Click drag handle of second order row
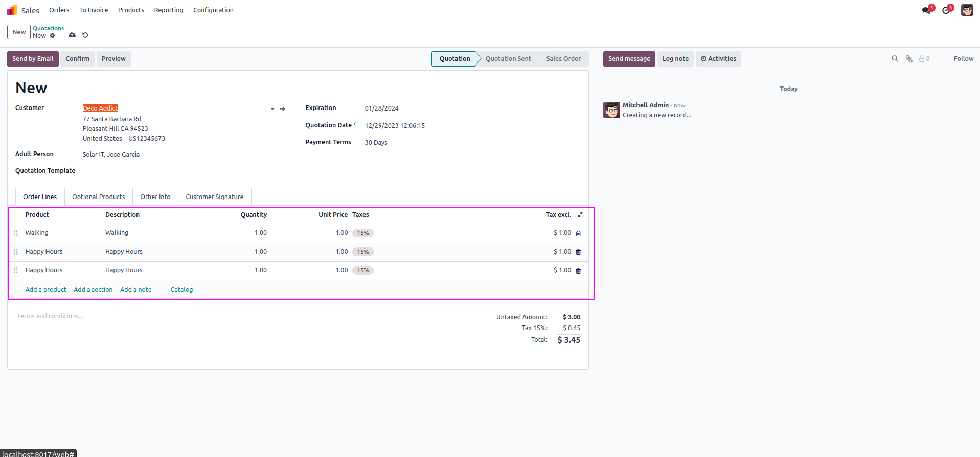Screen dimensions: 980x457 coord(16,252)
